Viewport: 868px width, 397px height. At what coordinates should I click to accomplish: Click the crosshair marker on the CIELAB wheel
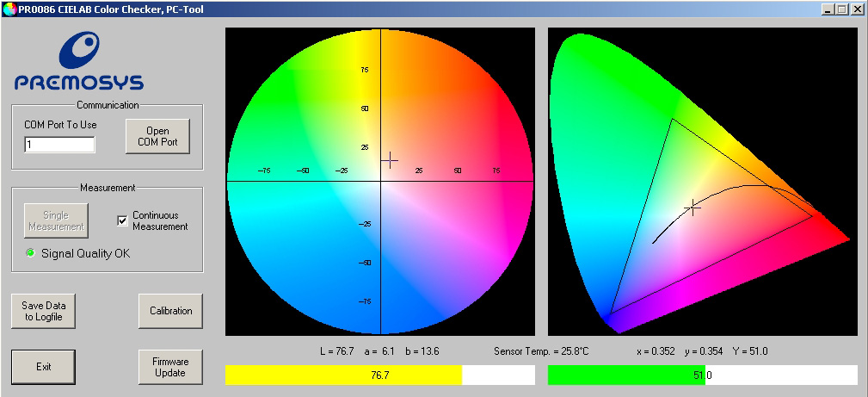click(x=390, y=160)
